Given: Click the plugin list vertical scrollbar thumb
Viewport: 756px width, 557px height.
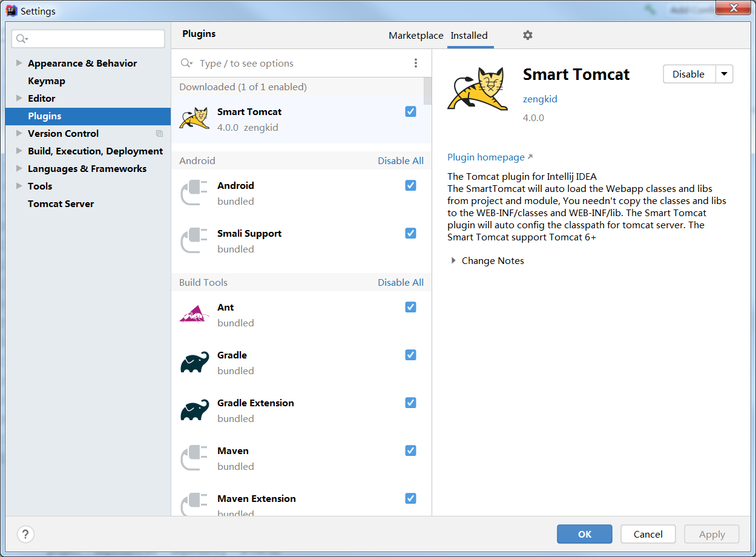Looking at the screenshot, I should coord(427,91).
